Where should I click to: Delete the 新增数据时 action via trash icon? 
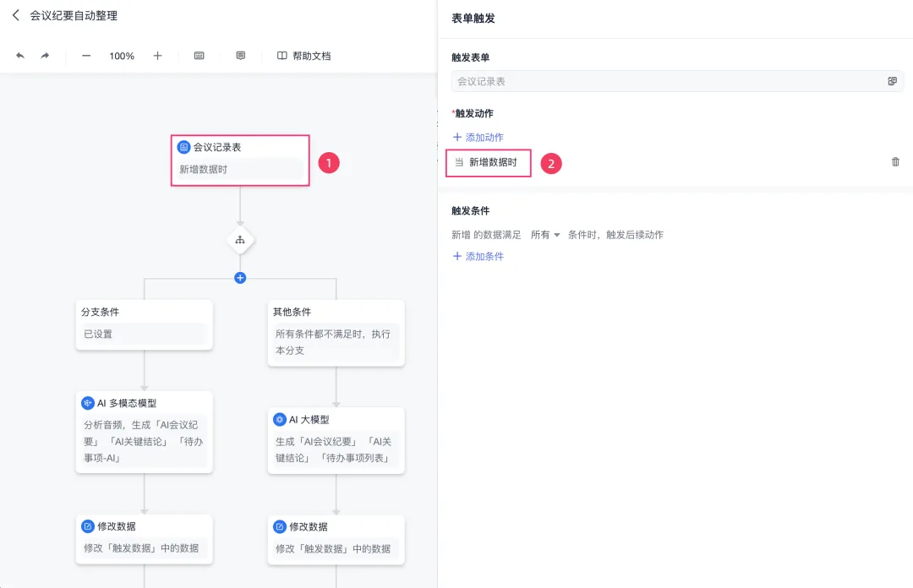(x=895, y=162)
